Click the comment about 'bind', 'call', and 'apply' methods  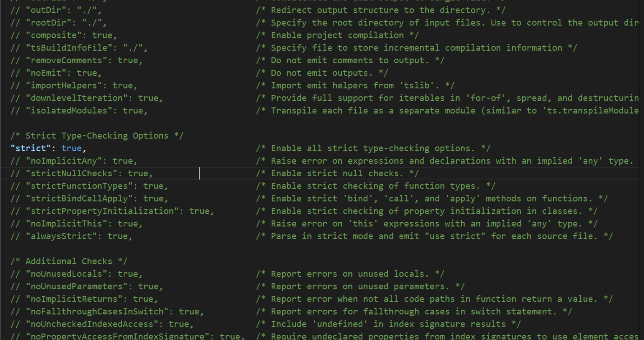[432, 199]
